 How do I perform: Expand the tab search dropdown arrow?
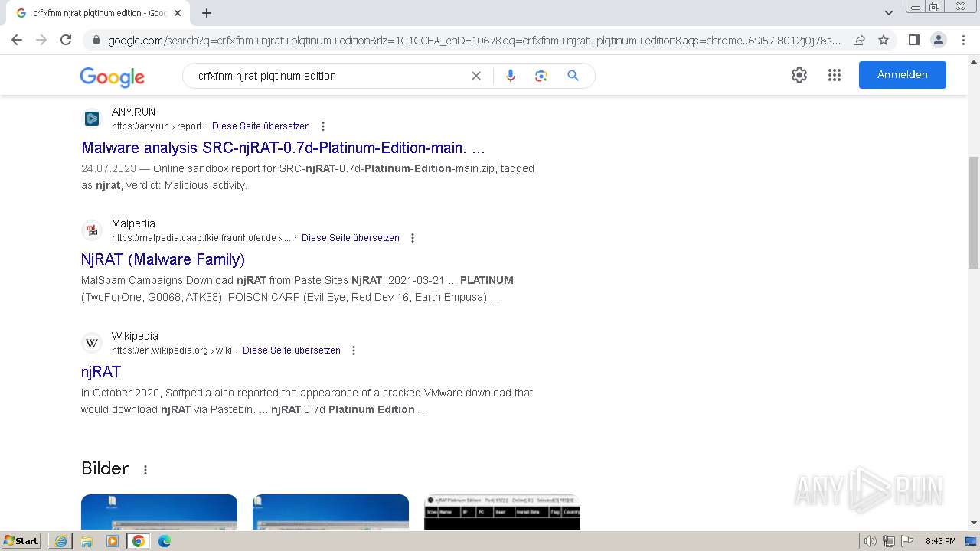click(889, 12)
